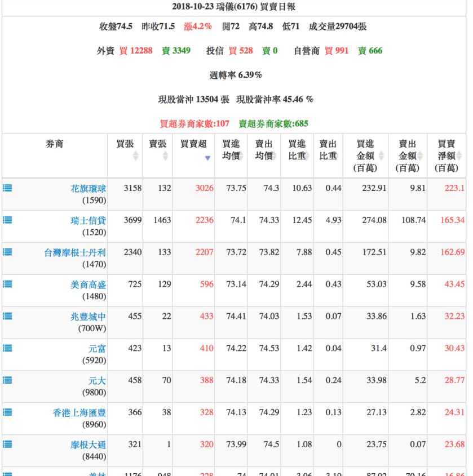This screenshot has height=476, width=473.
Task: Open the icon beside 香港上海匯豐
Action: tap(7, 411)
